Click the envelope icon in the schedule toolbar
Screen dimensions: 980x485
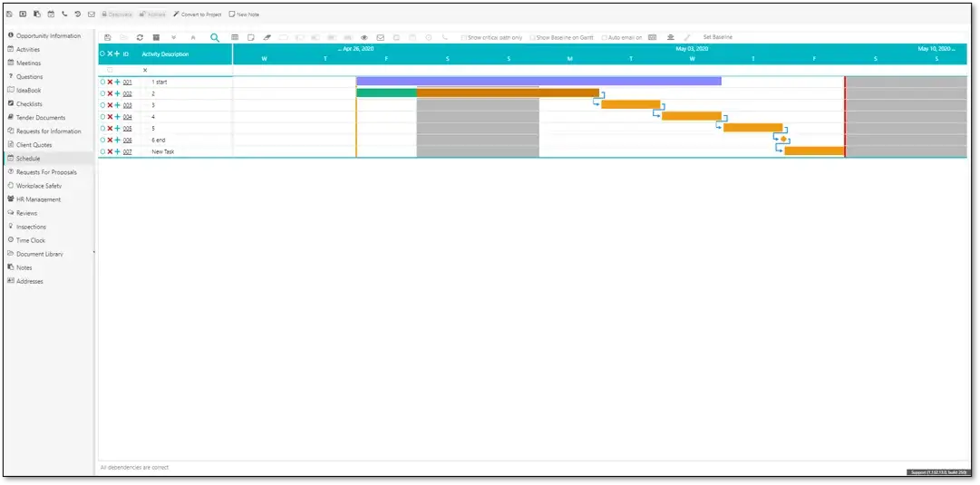click(x=380, y=37)
